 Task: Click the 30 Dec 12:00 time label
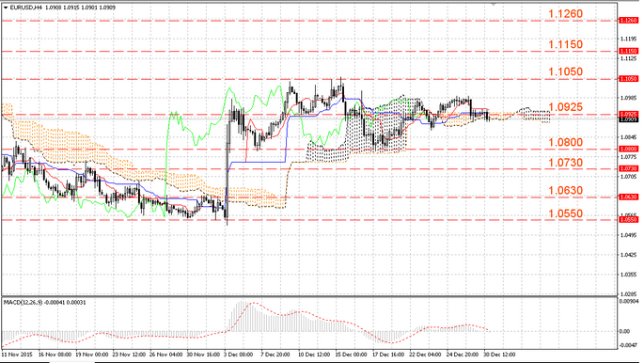[x=500, y=355]
